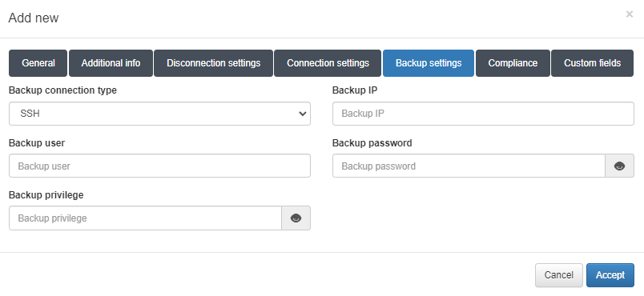
Task: Click the "Backup user" label text
Action: tap(37, 143)
